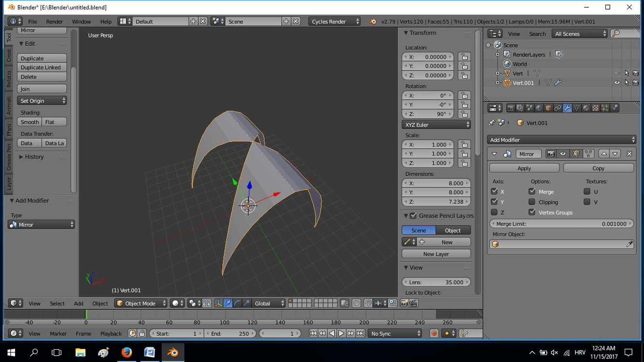Open the Select menu in 3D viewport header
The width and height of the screenshot is (644, 362).
tap(57, 304)
